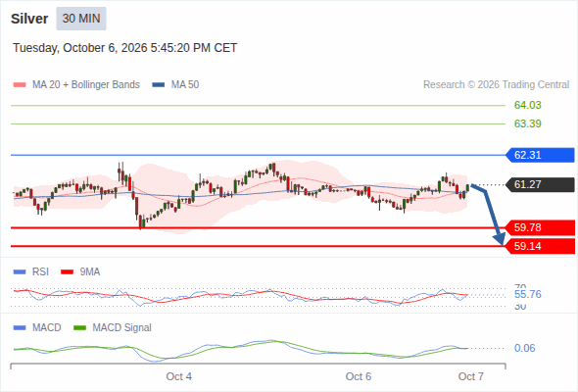
Task: Click the MACD Signal legend swatch
Action: pos(79,328)
